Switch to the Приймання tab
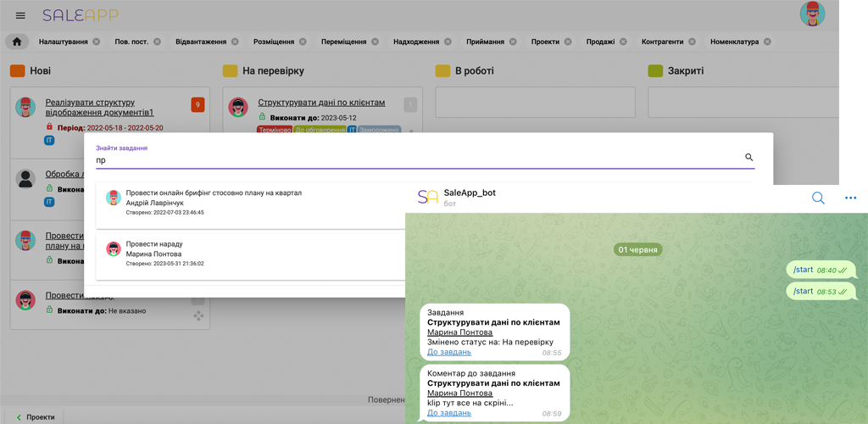 click(486, 42)
